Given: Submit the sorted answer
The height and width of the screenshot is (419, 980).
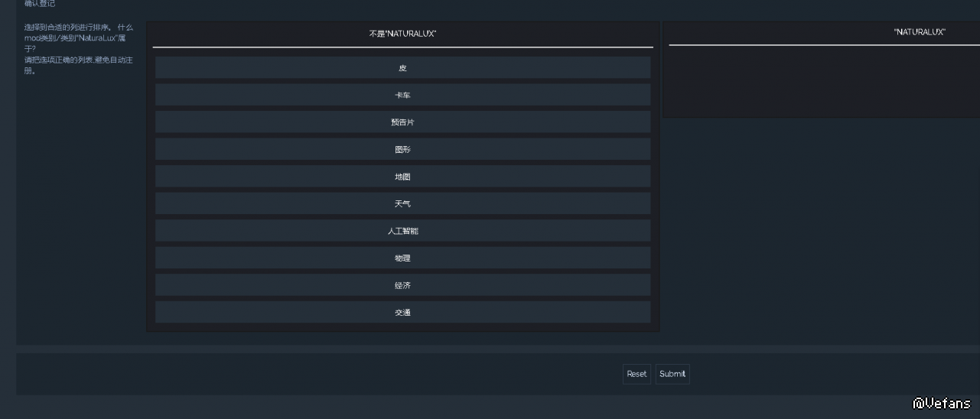Looking at the screenshot, I should (672, 374).
